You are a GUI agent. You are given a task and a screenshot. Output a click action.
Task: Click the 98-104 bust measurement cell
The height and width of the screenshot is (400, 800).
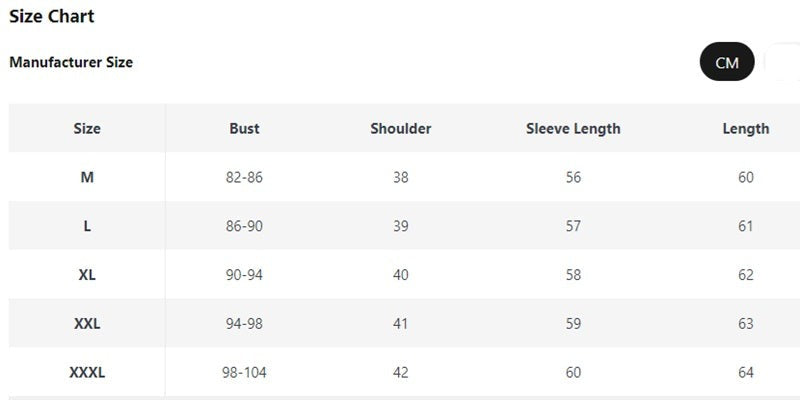point(244,372)
